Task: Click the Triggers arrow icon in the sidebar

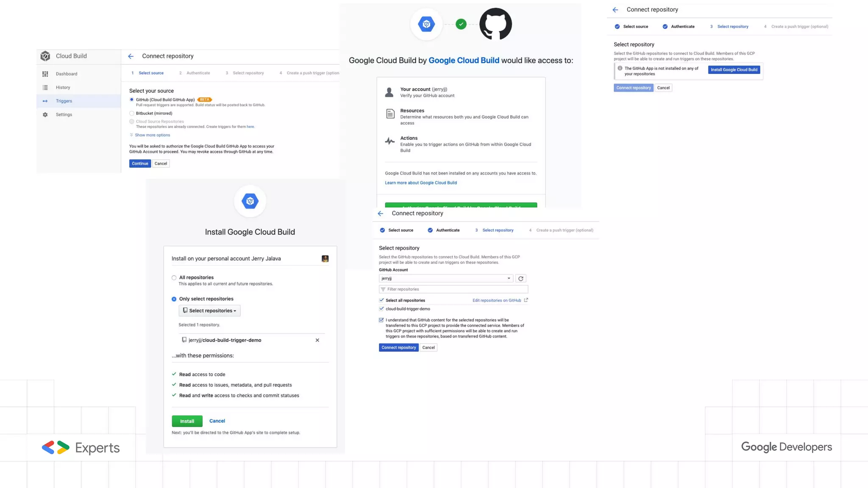Action: [45, 101]
